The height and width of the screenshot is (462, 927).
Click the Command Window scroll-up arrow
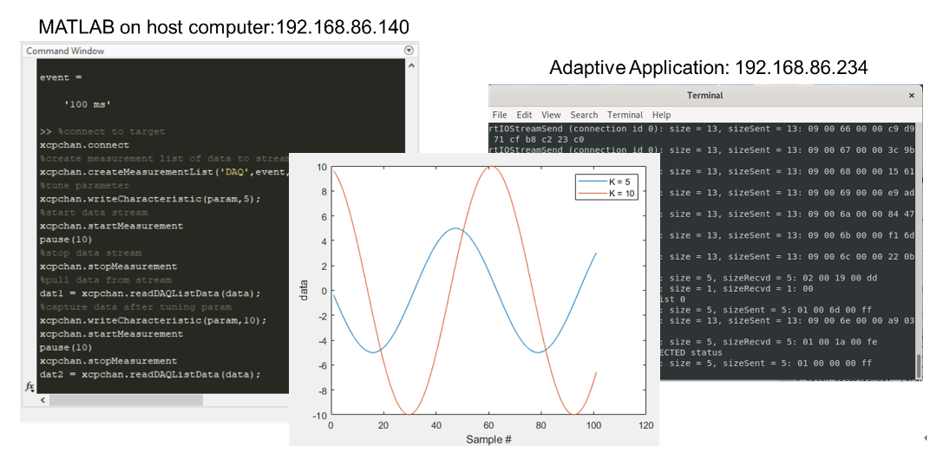411,64
